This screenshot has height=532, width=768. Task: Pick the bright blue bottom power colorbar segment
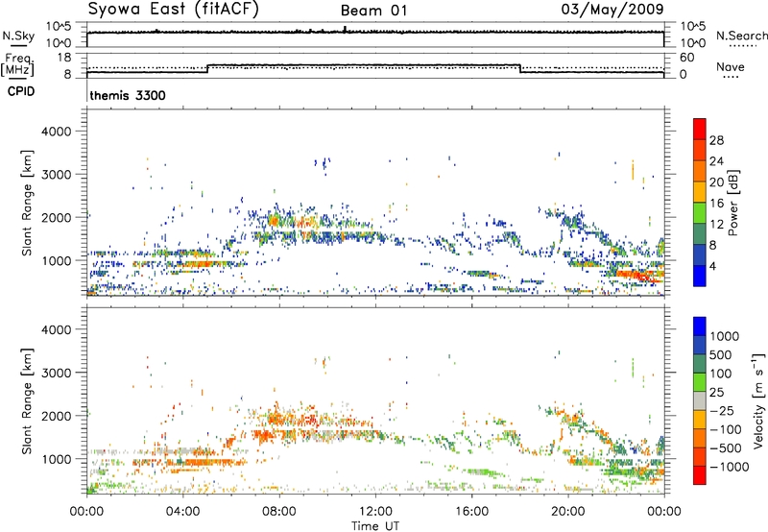click(700, 276)
